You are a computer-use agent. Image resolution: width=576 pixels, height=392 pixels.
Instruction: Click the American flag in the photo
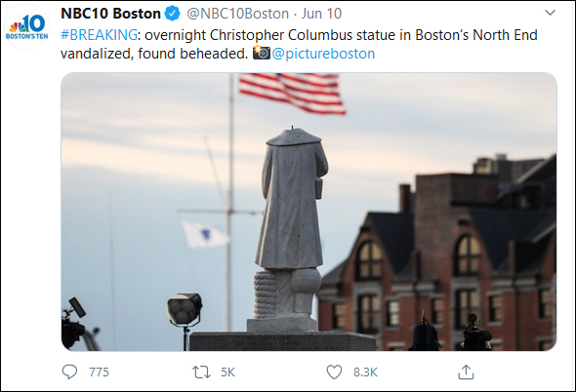pyautogui.click(x=292, y=93)
